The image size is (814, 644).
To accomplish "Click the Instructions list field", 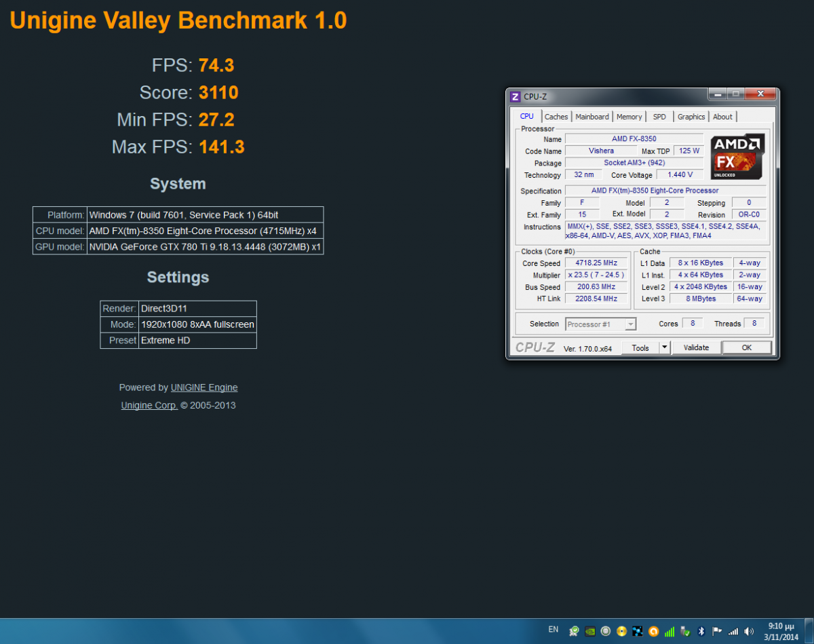I will pos(665,231).
